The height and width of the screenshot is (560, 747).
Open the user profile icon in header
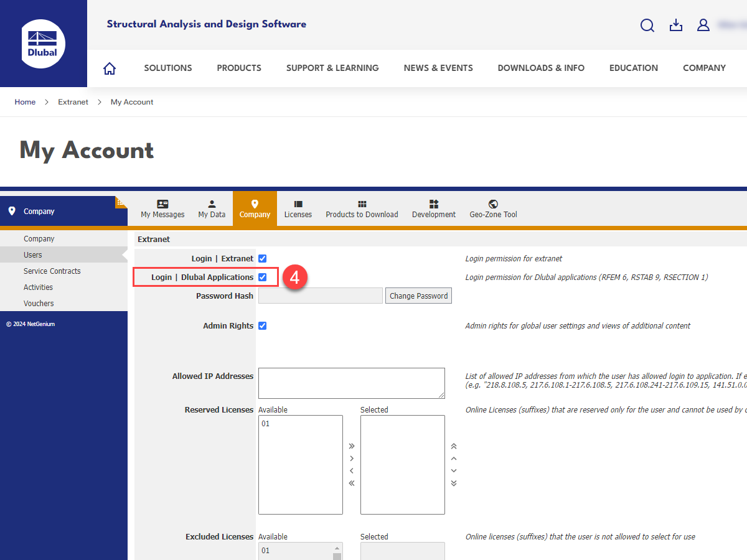click(703, 25)
